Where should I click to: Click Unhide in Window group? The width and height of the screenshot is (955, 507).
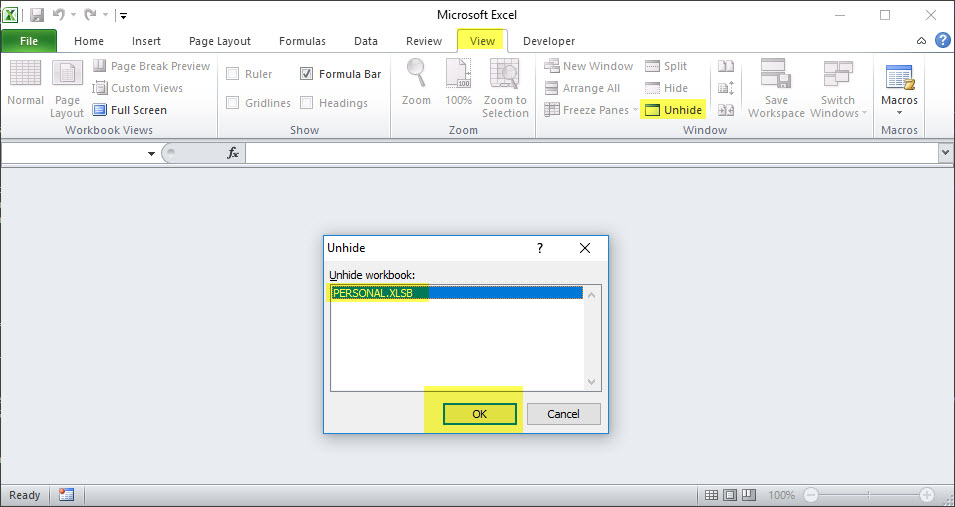pyautogui.click(x=673, y=110)
